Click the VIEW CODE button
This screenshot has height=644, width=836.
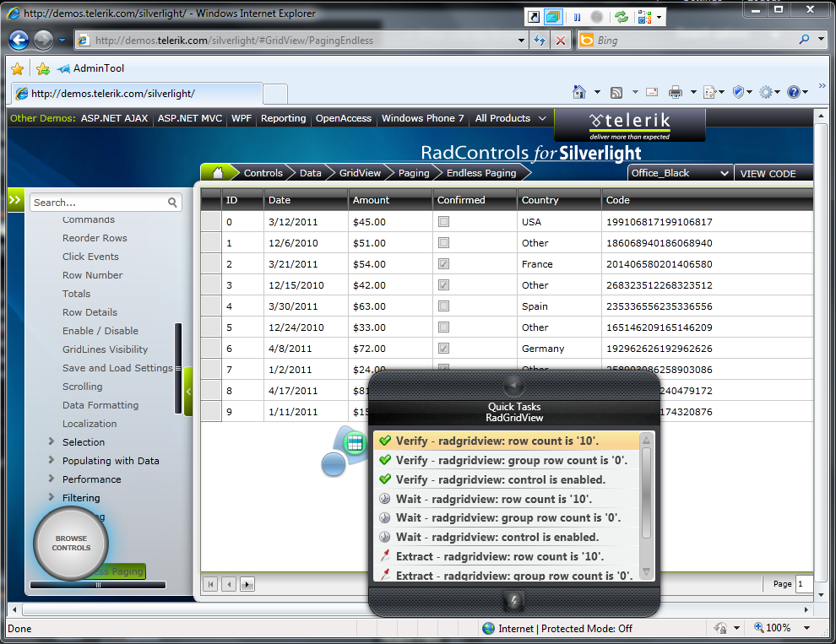(768, 174)
